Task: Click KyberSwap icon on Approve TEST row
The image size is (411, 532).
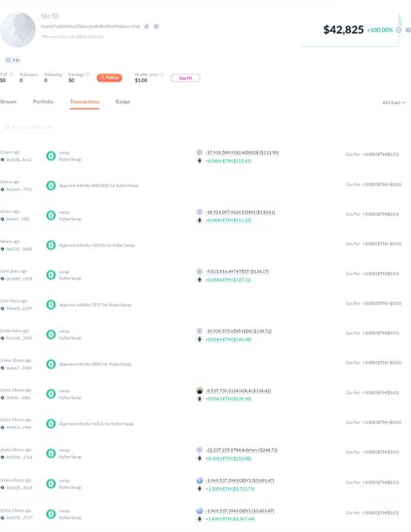Action: (51, 304)
